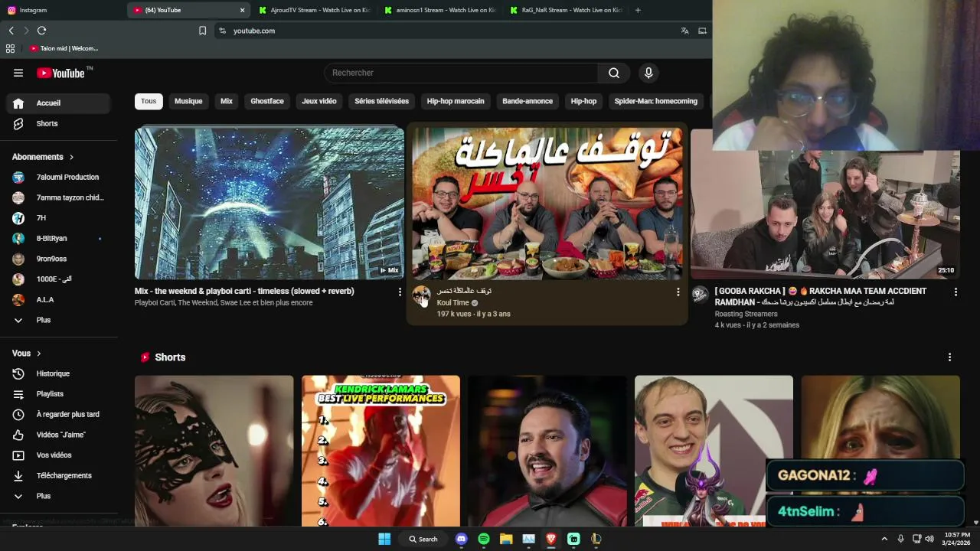Select Spider-Man: homecoming chip
The width and height of the screenshot is (980, 551).
(x=655, y=101)
